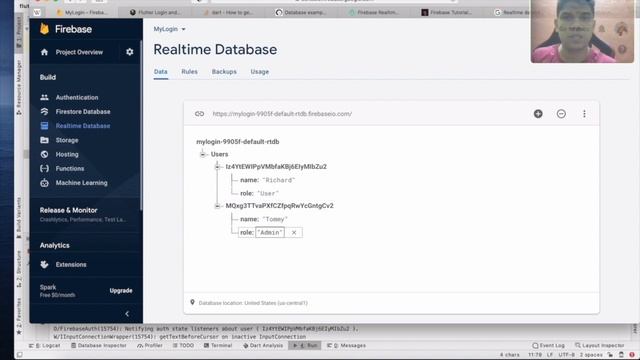Open Storage in the sidebar

(67, 140)
